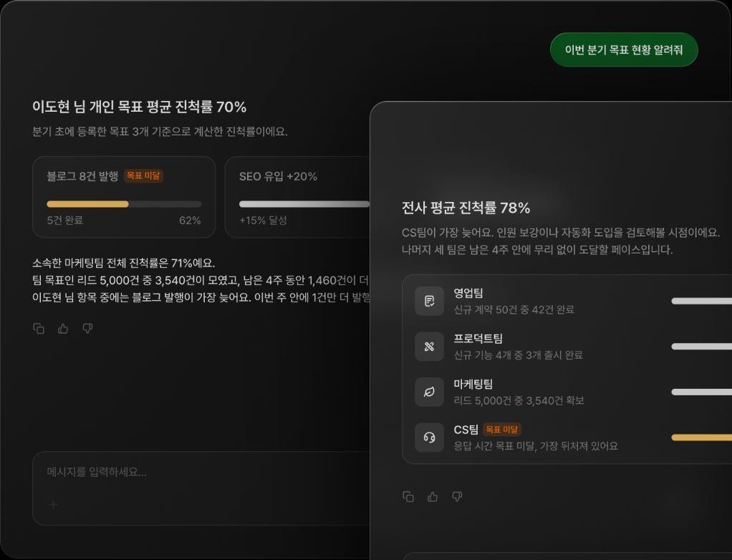Click the 영업팀 document icon
The image size is (732, 560).
click(x=429, y=301)
